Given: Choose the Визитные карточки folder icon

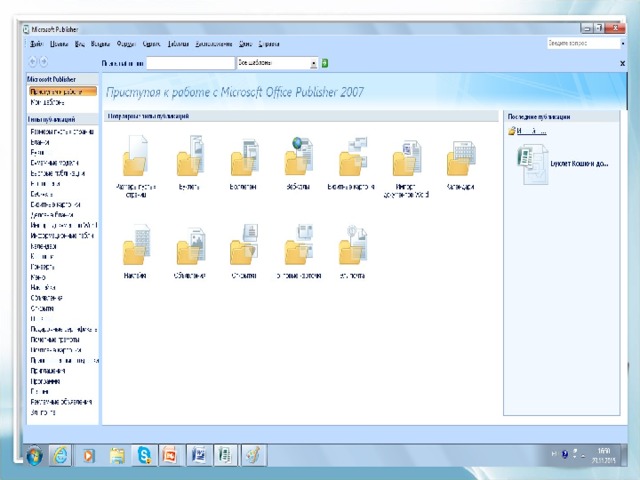Looking at the screenshot, I should tap(352, 160).
